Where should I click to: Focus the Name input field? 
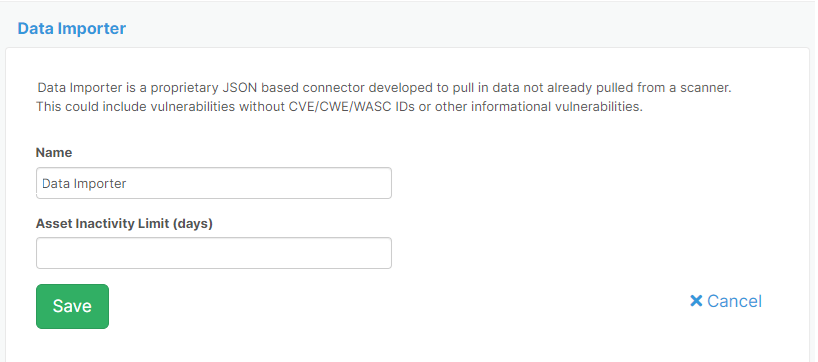pyautogui.click(x=214, y=183)
